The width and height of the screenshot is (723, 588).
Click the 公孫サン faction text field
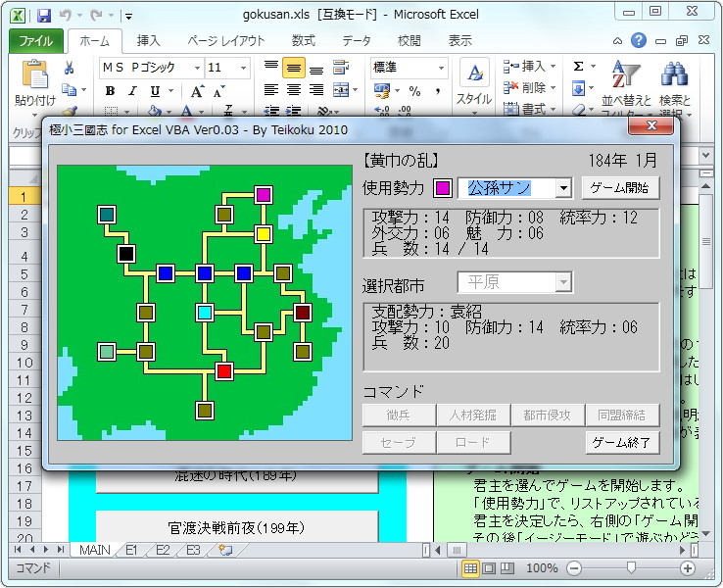[x=506, y=188]
